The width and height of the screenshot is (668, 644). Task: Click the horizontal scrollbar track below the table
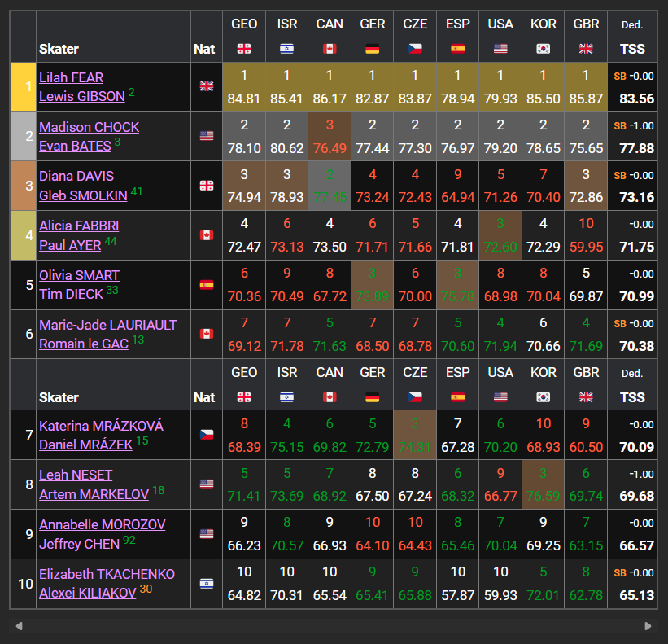pos(334,626)
